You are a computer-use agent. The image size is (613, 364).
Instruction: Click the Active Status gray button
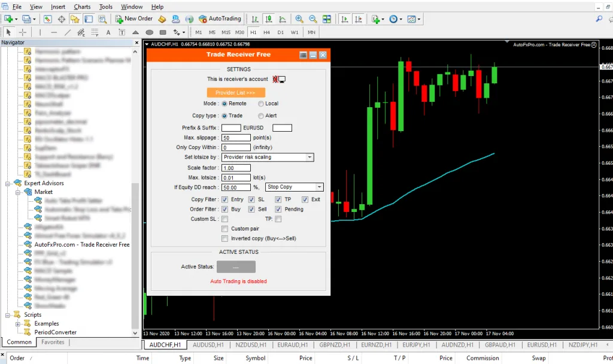(x=236, y=266)
